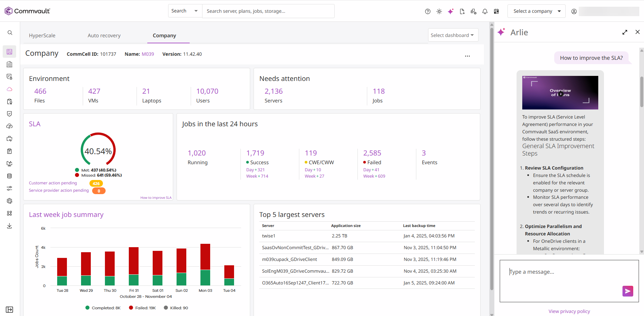Click the 2,585 Failed jobs count
644x316 pixels.
tap(372, 153)
